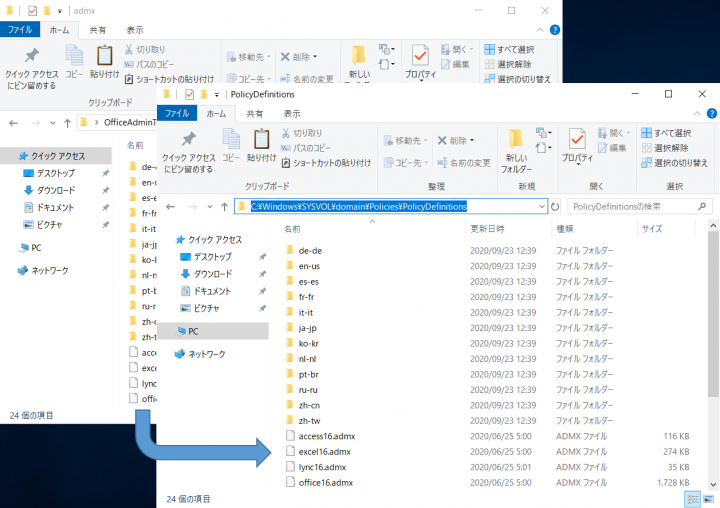Select ピクチャ in PolicyDefinitions navigation pane
This screenshot has width=720, height=508.
pos(206,308)
